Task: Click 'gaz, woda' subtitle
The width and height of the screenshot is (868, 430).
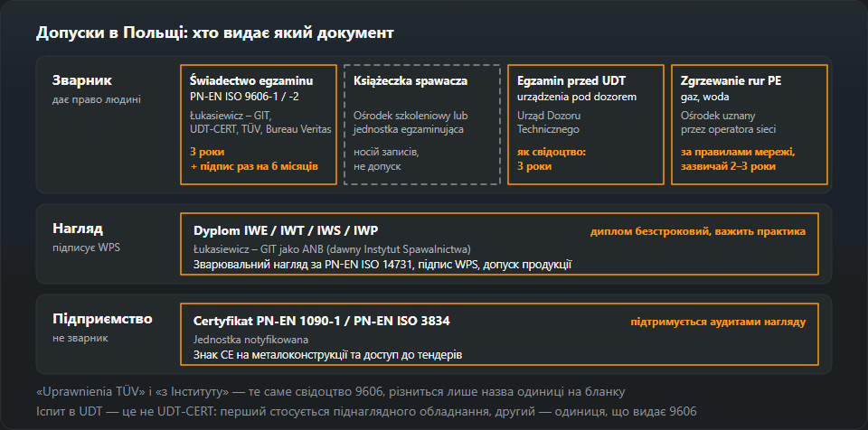Action: point(704,97)
